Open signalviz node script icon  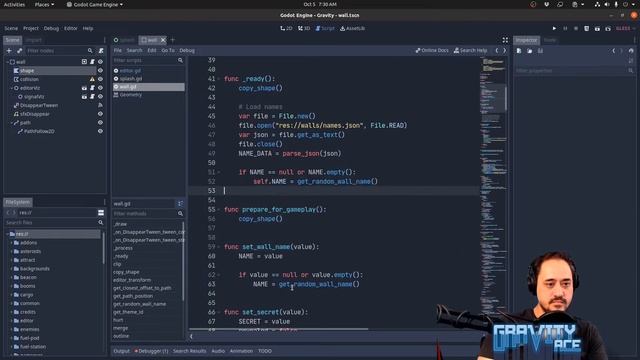92,97
